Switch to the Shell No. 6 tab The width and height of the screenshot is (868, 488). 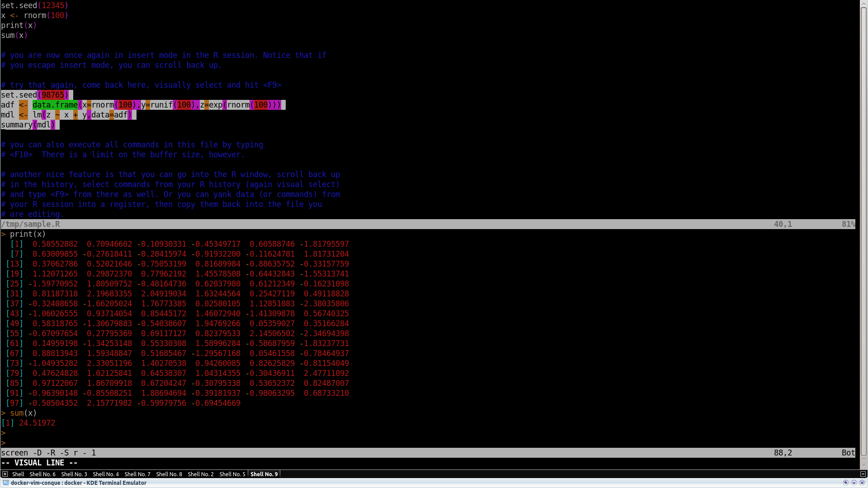[42, 474]
